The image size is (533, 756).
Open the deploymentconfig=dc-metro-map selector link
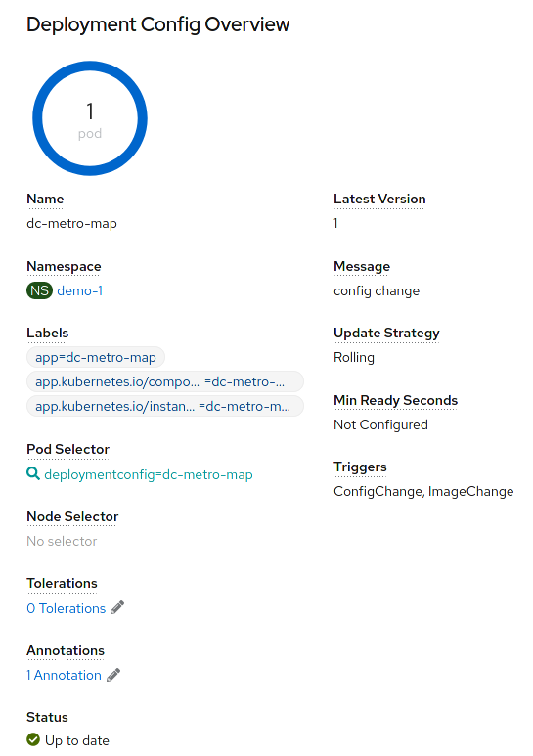tap(149, 475)
